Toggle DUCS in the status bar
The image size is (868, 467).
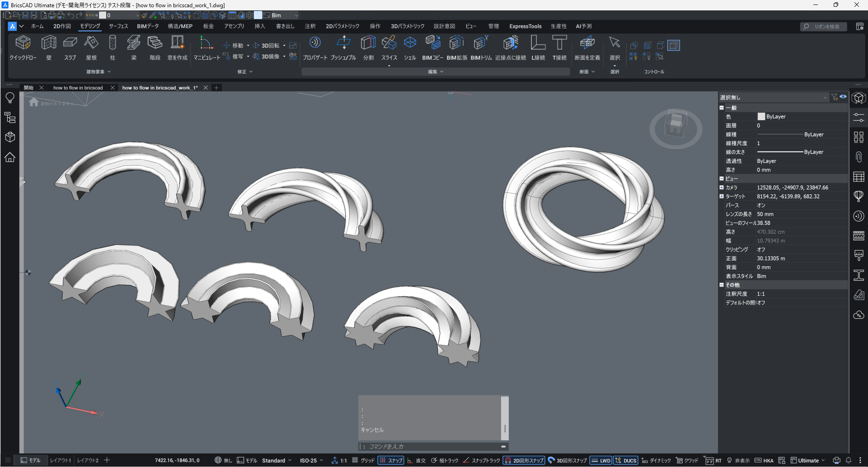(626, 460)
